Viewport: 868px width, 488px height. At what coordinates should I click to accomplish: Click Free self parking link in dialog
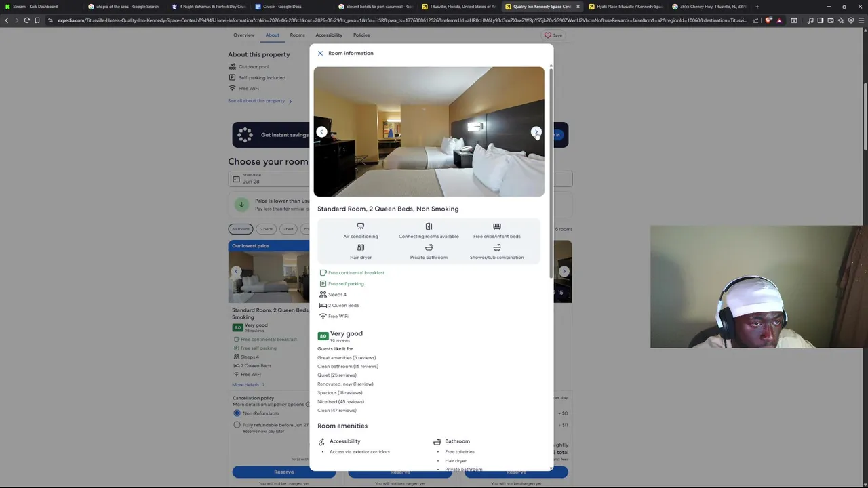click(346, 283)
